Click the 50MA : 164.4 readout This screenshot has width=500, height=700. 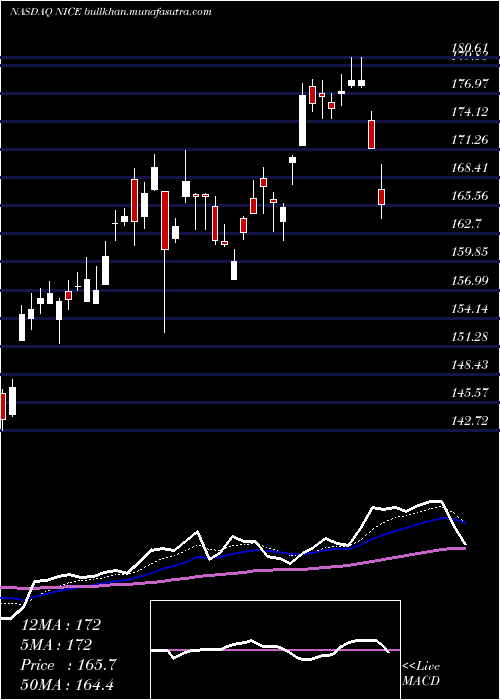click(69, 684)
